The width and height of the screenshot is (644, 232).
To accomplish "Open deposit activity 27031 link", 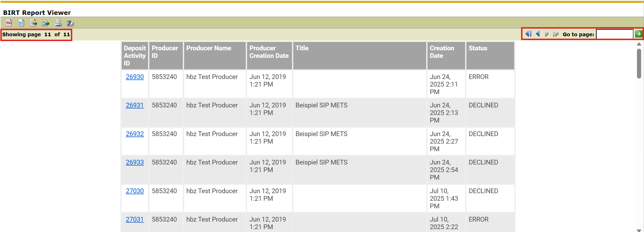I will [x=135, y=219].
